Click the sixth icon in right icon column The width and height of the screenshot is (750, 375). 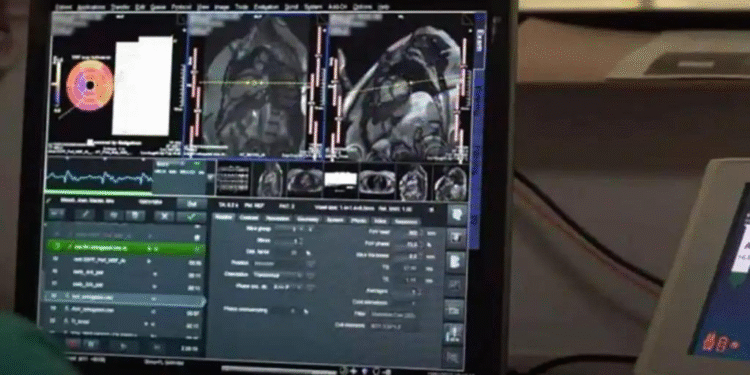tap(453, 333)
